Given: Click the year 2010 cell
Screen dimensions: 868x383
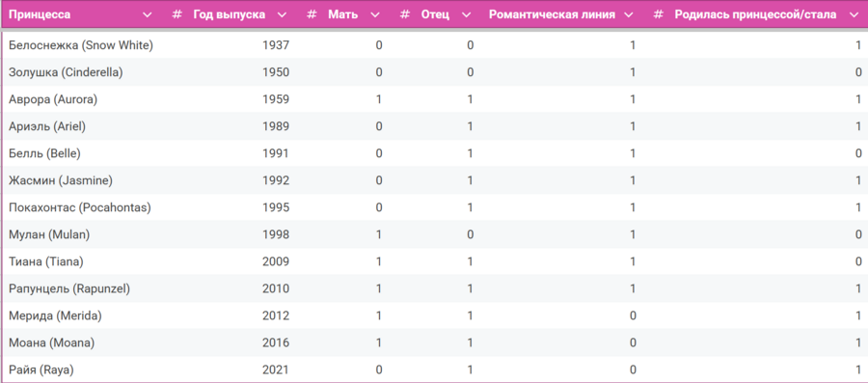Looking at the screenshot, I should point(276,288).
